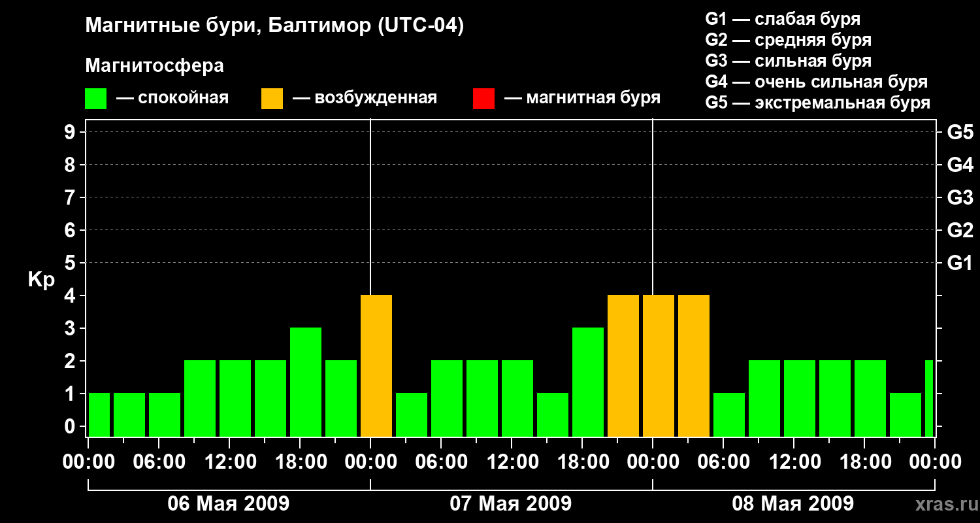Click the '12:00' time label under 07 Мая
This screenshot has height=523, width=980.
[512, 462]
